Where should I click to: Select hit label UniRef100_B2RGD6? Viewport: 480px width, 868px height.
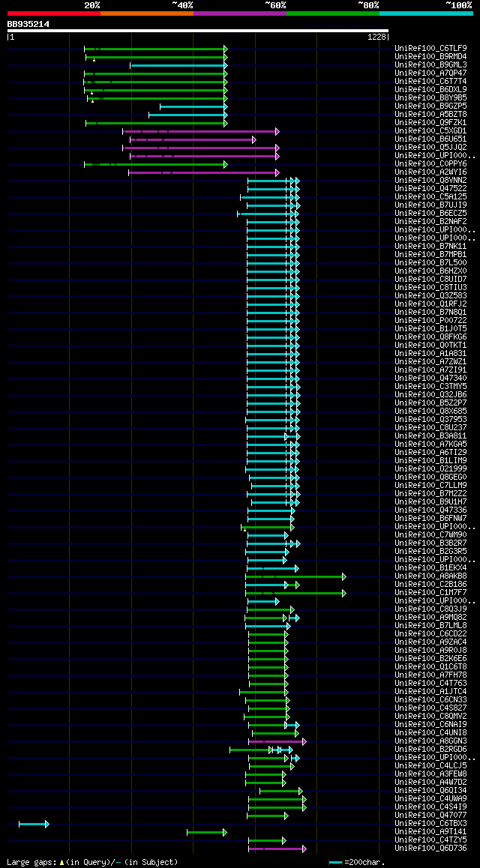point(430,749)
